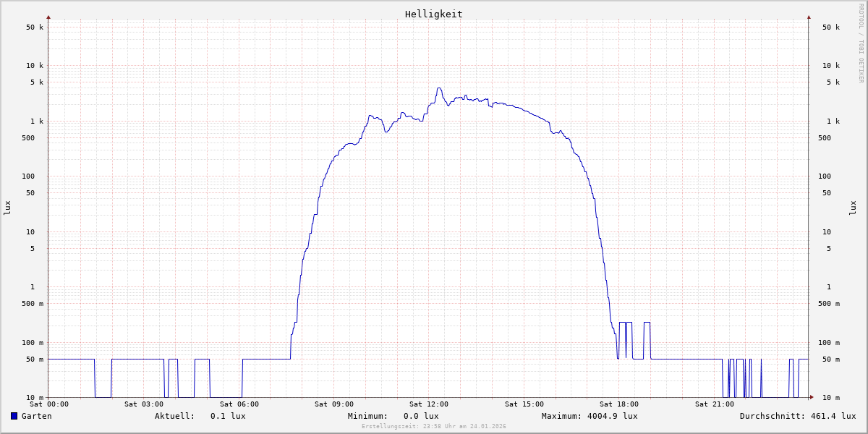Click the red arrow atop the left axis
Screen dimensions: 868x434
click(48, 17)
